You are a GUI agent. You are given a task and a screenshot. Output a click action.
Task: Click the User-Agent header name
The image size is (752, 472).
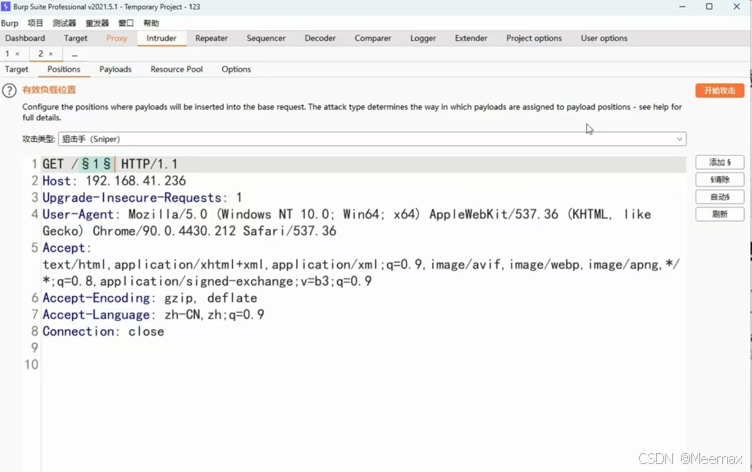(78, 214)
